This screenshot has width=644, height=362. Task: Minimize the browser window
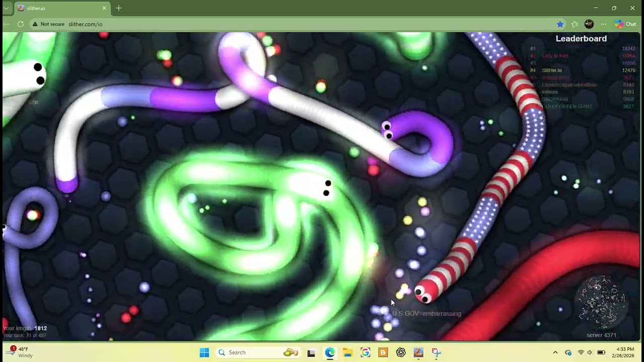point(596,8)
